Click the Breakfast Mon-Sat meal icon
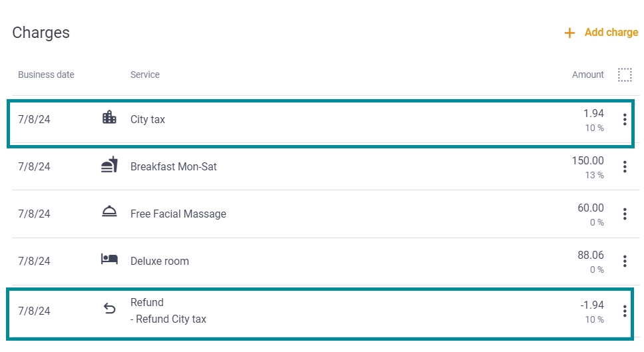The width and height of the screenshot is (644, 352). point(109,165)
